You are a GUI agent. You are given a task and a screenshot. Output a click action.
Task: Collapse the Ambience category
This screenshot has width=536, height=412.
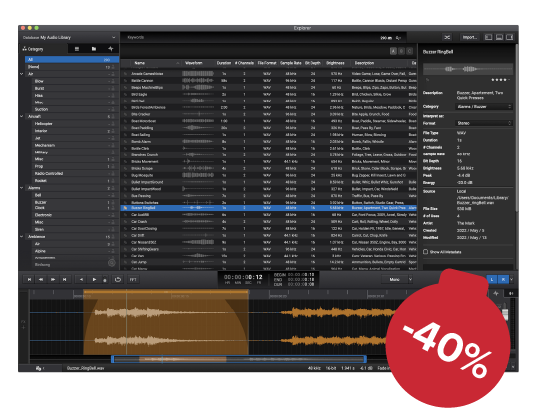(22, 236)
